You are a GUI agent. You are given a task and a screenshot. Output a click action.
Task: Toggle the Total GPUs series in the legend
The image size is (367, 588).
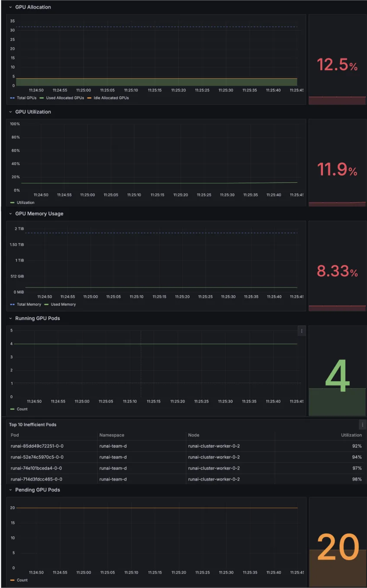26,98
